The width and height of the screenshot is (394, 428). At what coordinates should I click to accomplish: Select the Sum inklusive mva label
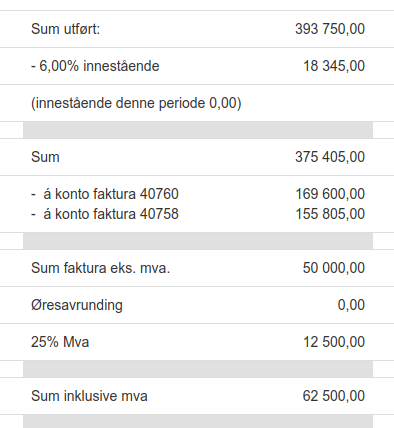(89, 396)
